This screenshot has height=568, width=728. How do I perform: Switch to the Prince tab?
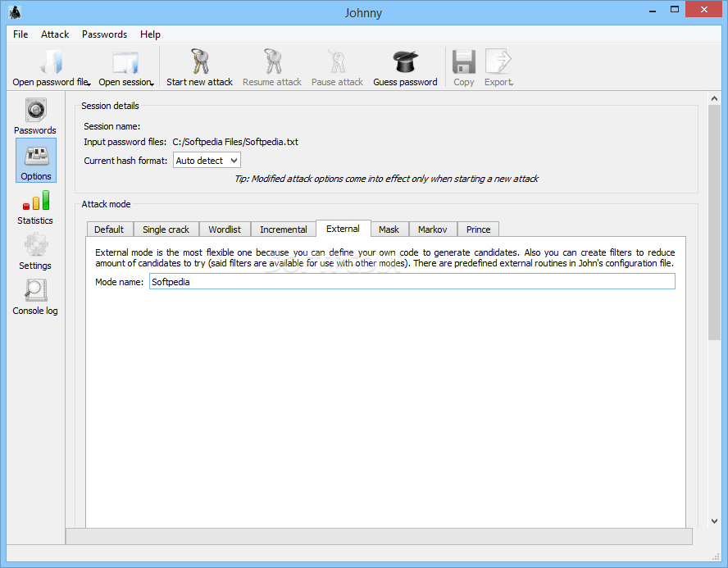478,229
